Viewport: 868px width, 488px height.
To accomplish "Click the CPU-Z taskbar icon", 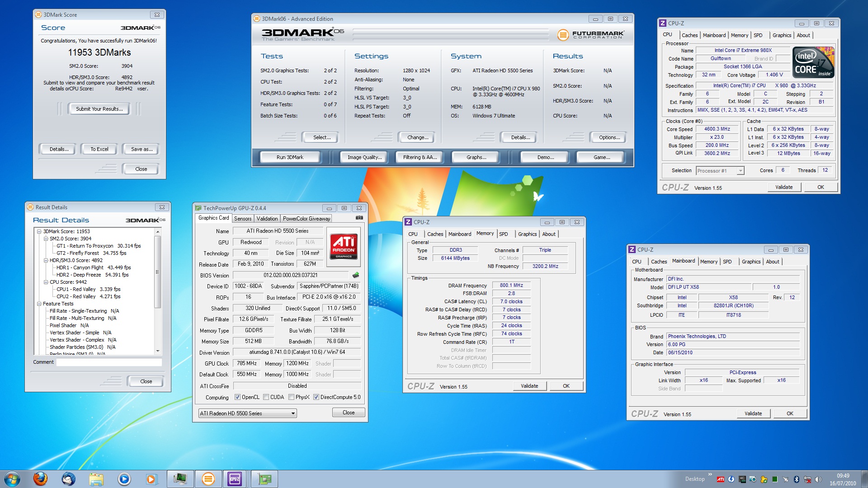I will [x=235, y=479].
